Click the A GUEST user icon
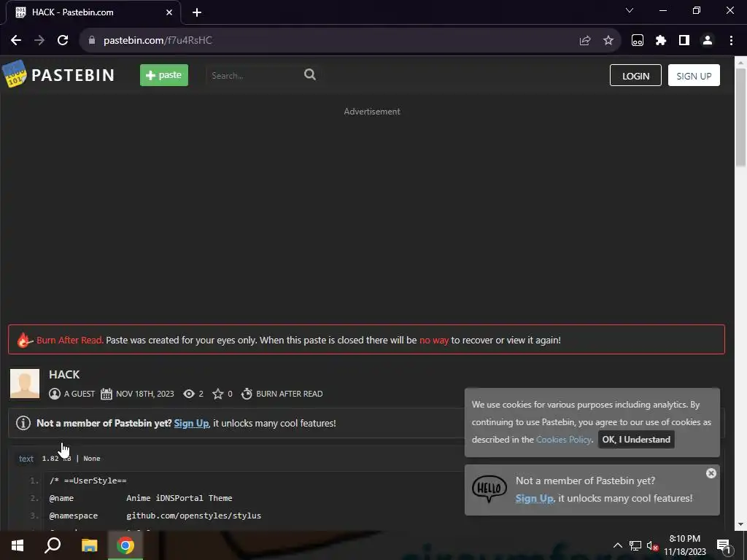The width and height of the screenshot is (747, 560). 55,394
